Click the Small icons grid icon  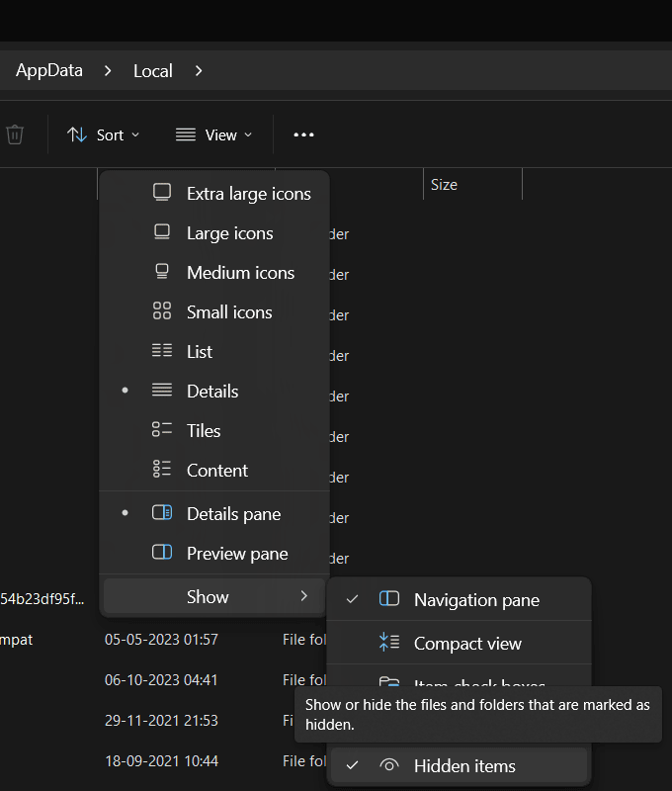tap(161, 310)
